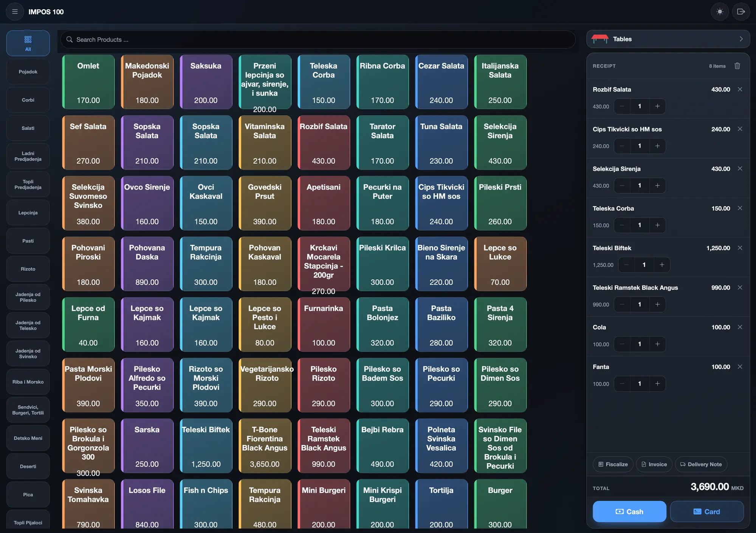Add Fish n Chips product tile
This screenshot has height=533, width=756.
tap(206, 504)
